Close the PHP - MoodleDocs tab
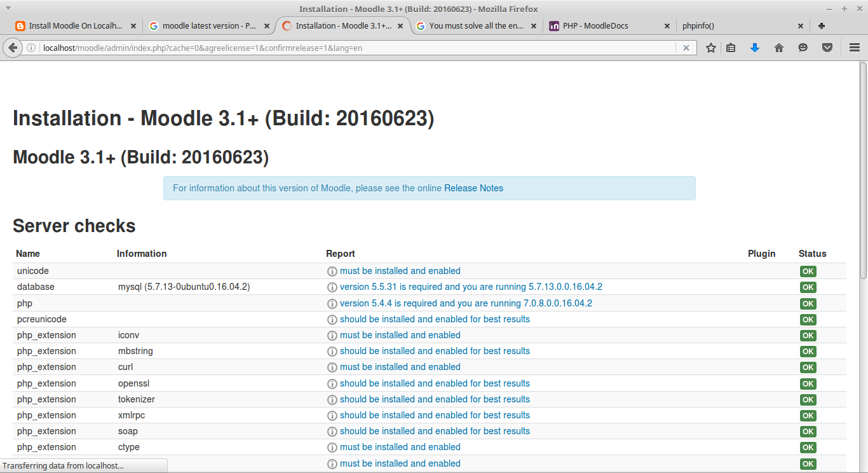This screenshot has width=868, height=473. pos(667,26)
